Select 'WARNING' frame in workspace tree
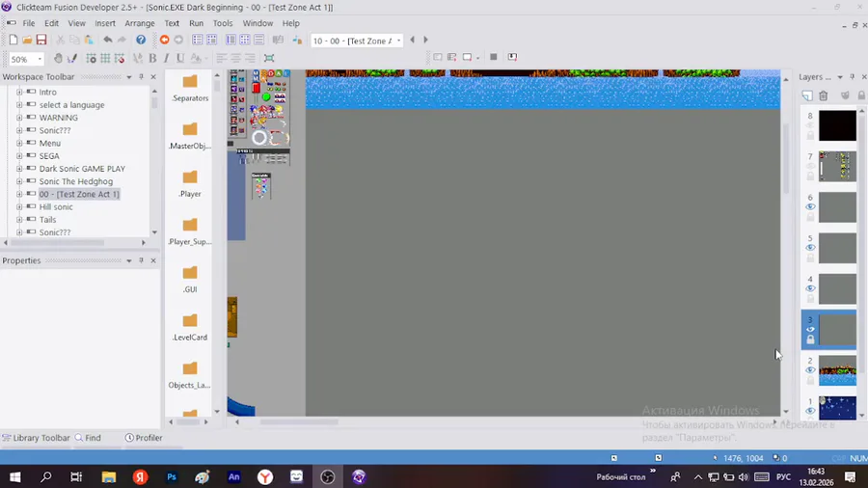The image size is (868, 488). click(x=58, y=118)
